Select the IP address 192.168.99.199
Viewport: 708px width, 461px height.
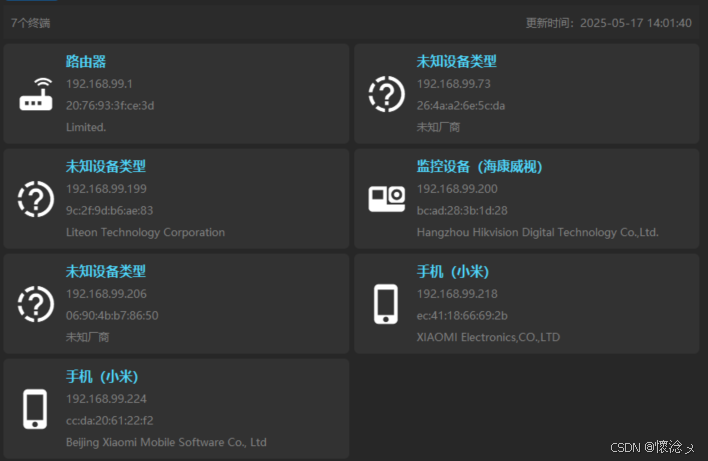pyautogui.click(x=106, y=189)
